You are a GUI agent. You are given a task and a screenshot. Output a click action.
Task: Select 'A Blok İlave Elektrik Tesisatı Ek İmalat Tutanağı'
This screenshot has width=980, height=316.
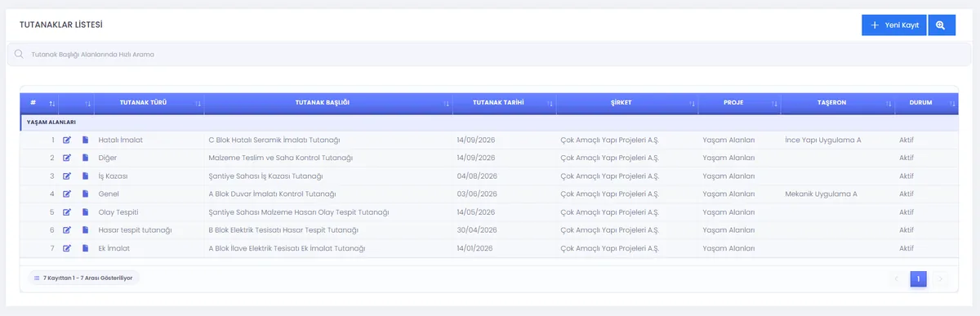287,247
